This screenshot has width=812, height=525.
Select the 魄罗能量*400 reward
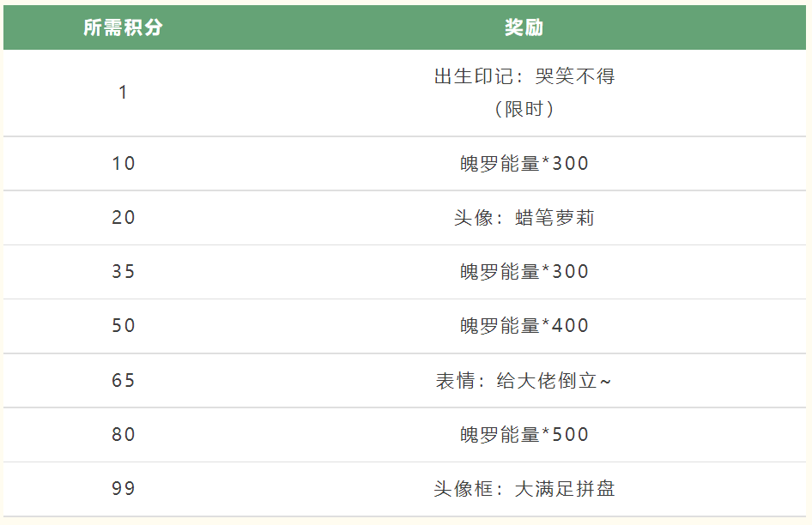(x=524, y=326)
